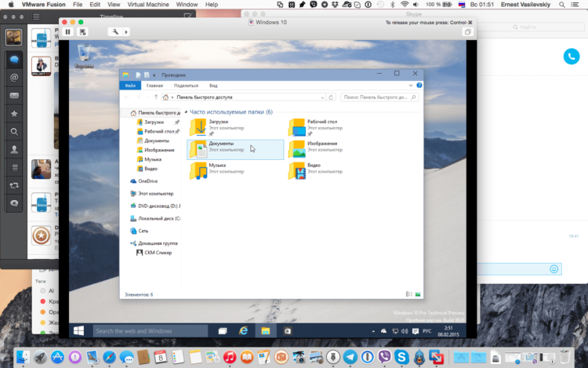Select Документы in the navigation pane

click(156, 140)
